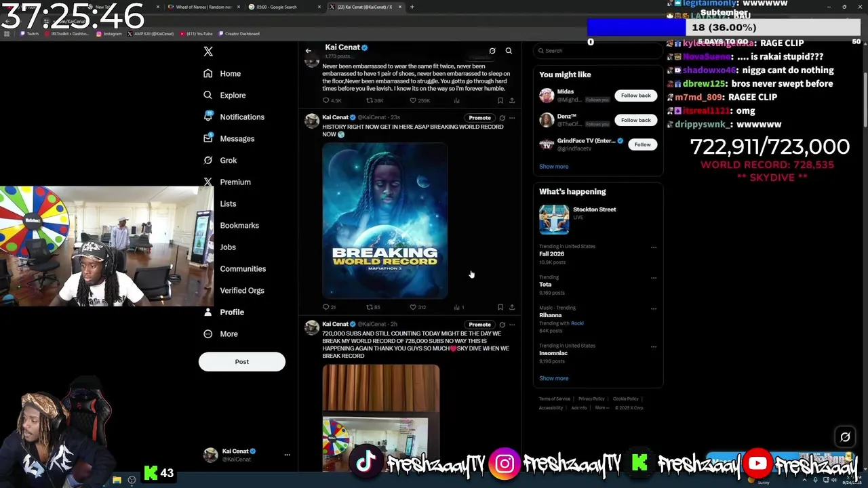
Task: Click the X search field
Action: (x=598, y=51)
